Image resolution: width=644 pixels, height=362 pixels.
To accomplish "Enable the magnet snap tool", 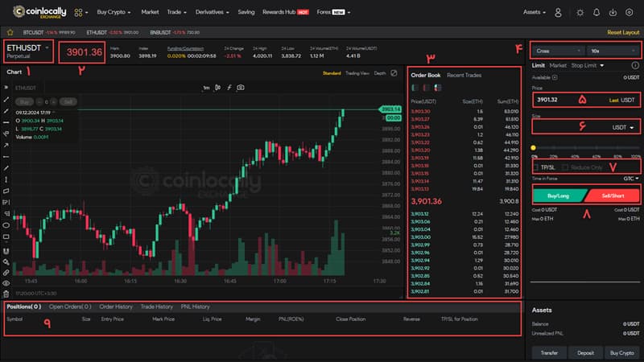I will click(6, 251).
